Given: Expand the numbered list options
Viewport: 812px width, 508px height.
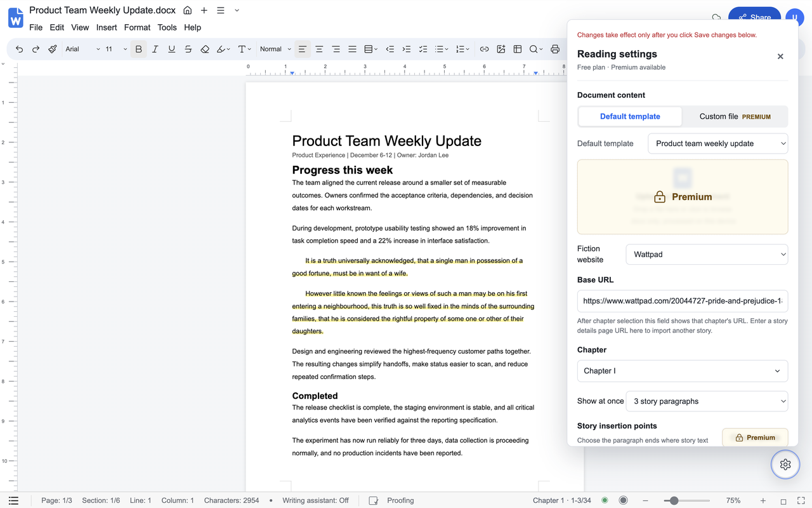Looking at the screenshot, I should (x=463, y=49).
